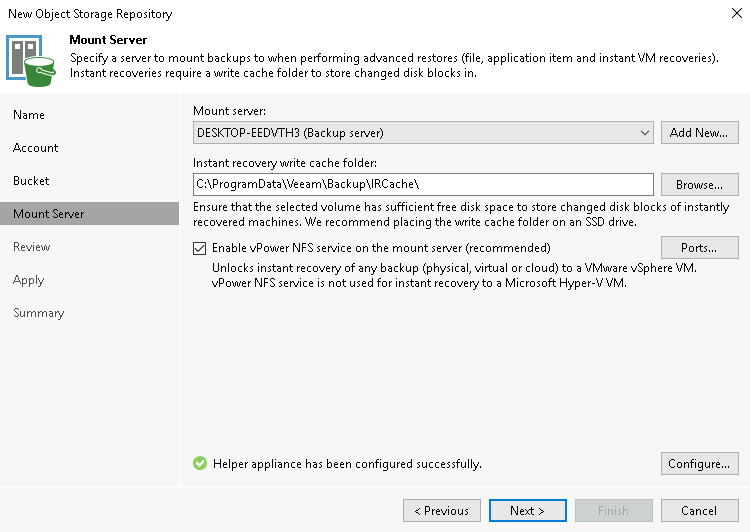Screen dimensions: 750x532
Task: Click the Add New... button
Action: (x=699, y=133)
